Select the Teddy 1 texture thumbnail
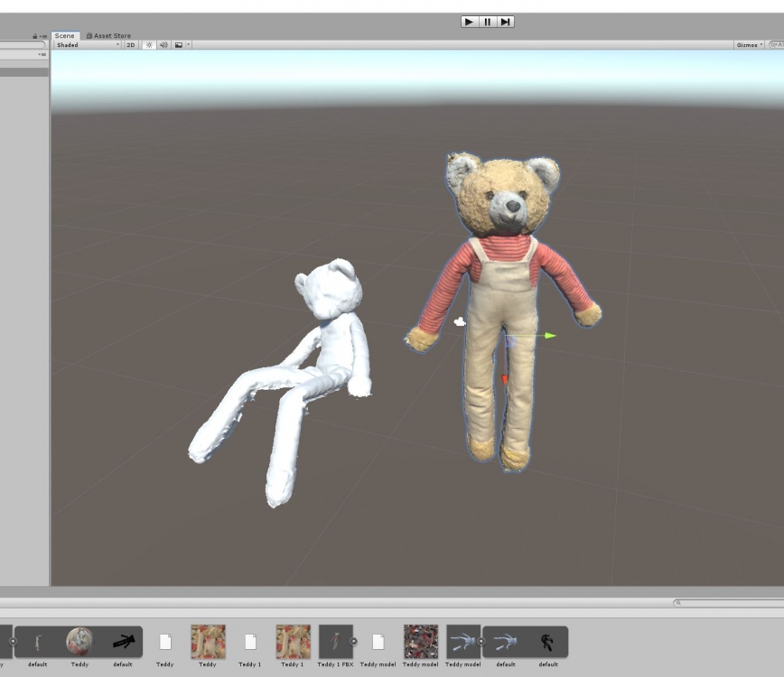Image resolution: width=784 pixels, height=677 pixels. (x=293, y=642)
